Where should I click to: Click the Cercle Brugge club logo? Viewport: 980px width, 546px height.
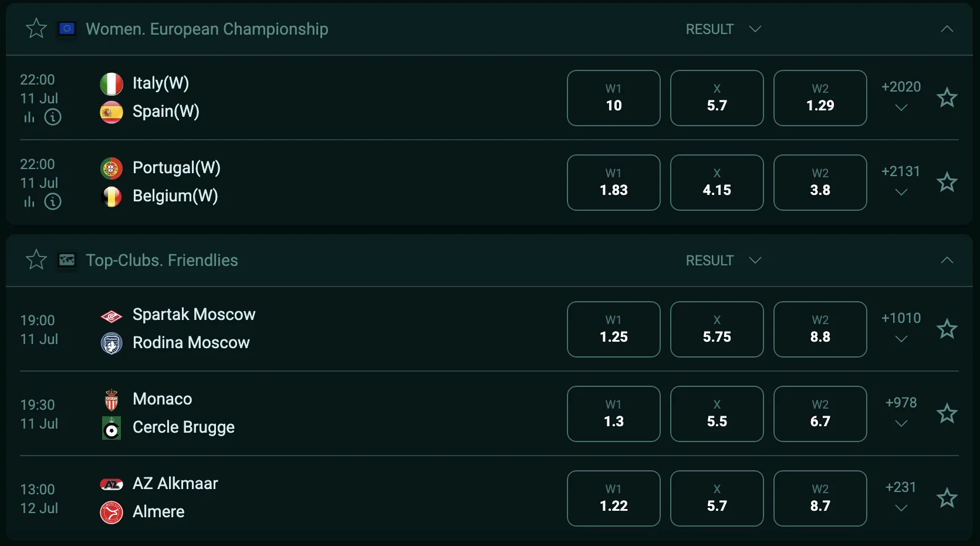click(x=111, y=429)
